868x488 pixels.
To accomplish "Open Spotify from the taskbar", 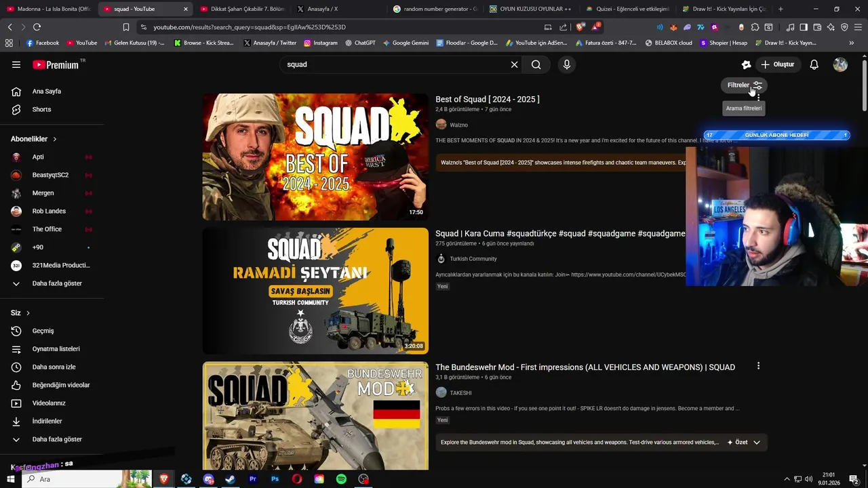I will coord(341,479).
